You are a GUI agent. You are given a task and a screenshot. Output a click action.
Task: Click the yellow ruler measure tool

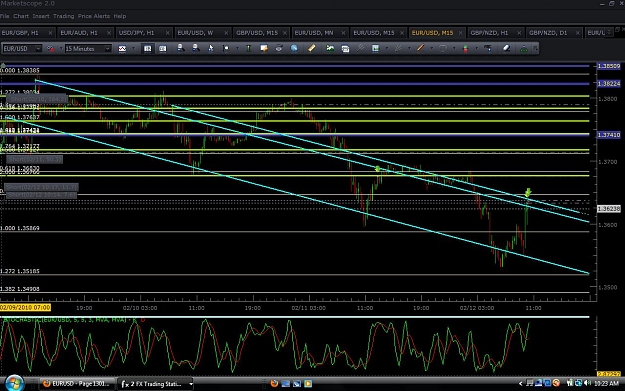(312, 48)
